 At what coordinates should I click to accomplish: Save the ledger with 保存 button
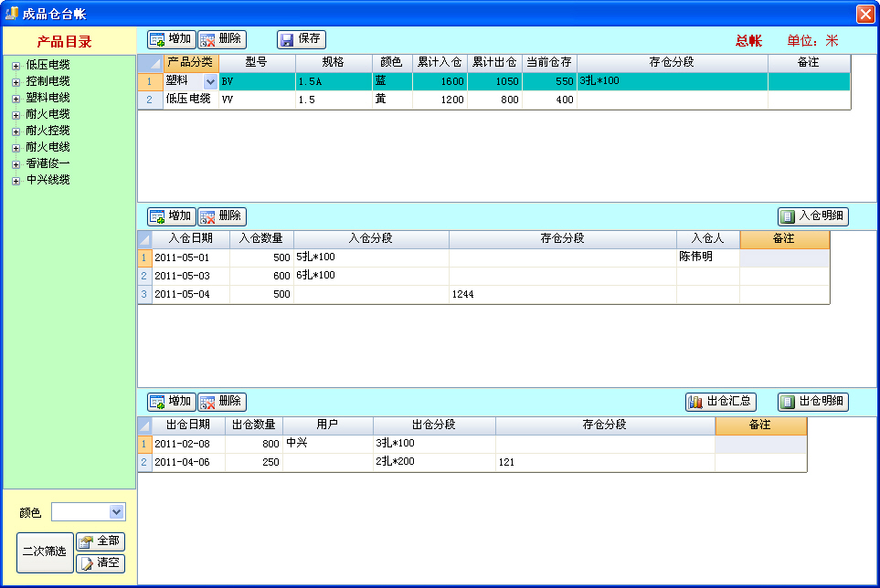[302, 39]
